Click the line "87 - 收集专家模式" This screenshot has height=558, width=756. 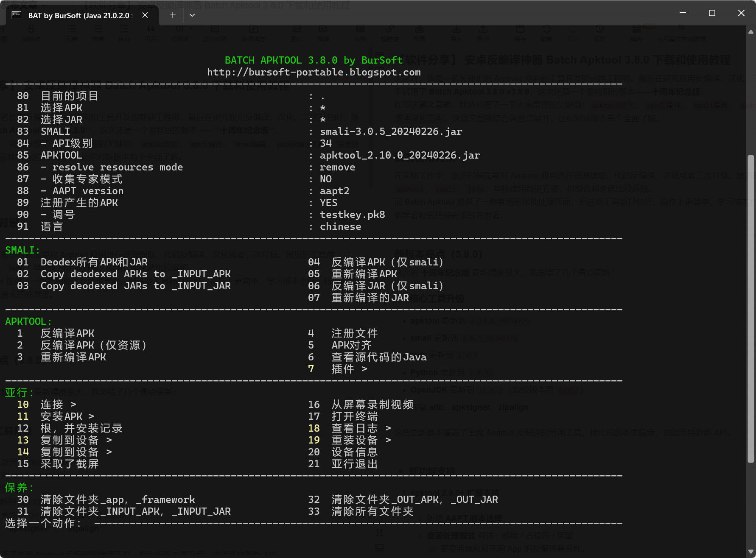(70, 179)
